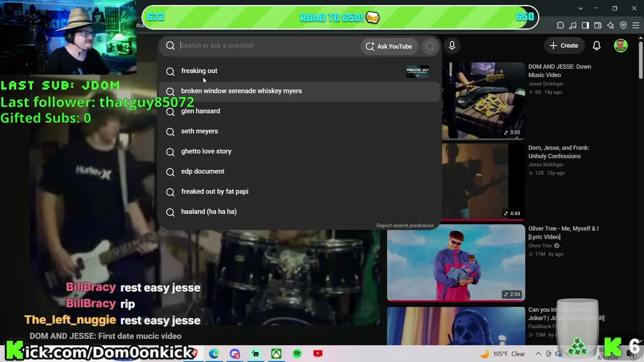Open the weather widget showing 105°F Clear
The height and width of the screenshot is (362, 644).
tap(503, 354)
